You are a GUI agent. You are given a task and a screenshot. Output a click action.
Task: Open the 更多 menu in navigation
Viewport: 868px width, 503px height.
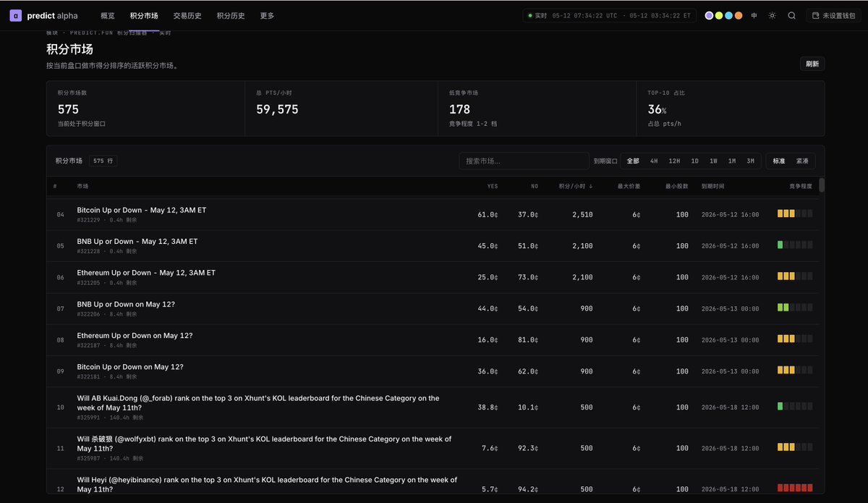coord(267,15)
